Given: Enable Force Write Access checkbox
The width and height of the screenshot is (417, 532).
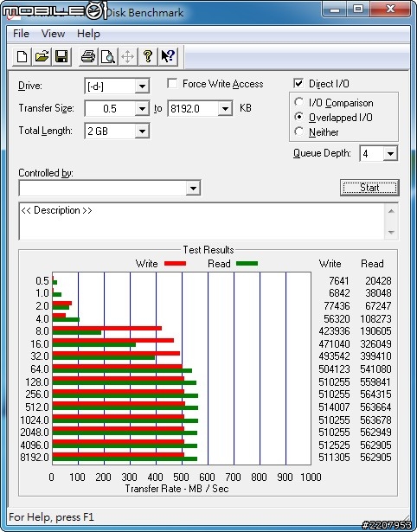Looking at the screenshot, I should (172, 83).
